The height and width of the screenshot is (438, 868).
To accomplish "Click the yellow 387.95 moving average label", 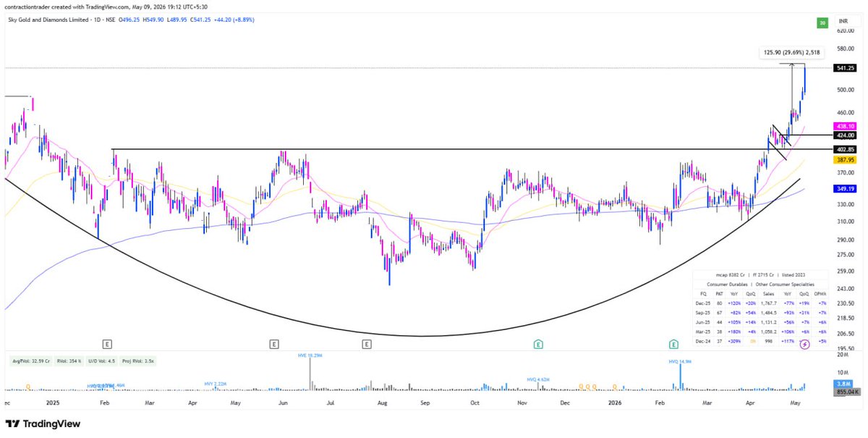I will (x=846, y=159).
